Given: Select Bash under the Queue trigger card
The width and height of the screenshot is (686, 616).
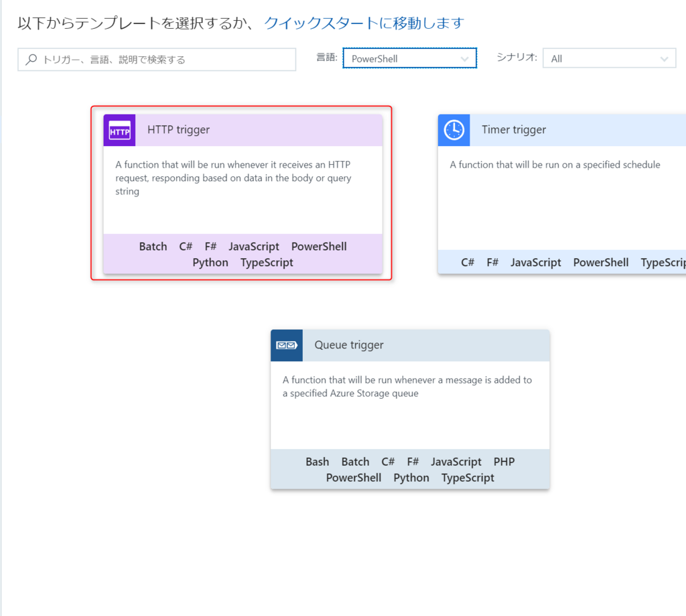Looking at the screenshot, I should pos(318,461).
